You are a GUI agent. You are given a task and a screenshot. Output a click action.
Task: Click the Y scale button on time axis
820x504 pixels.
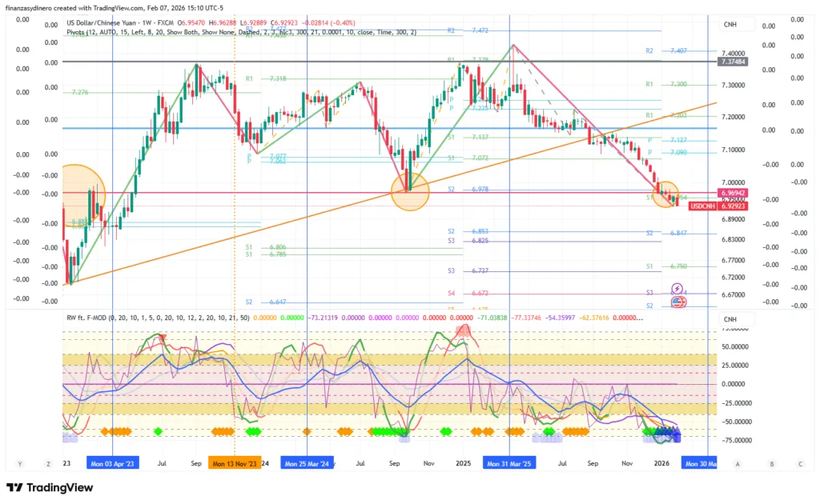(20, 463)
